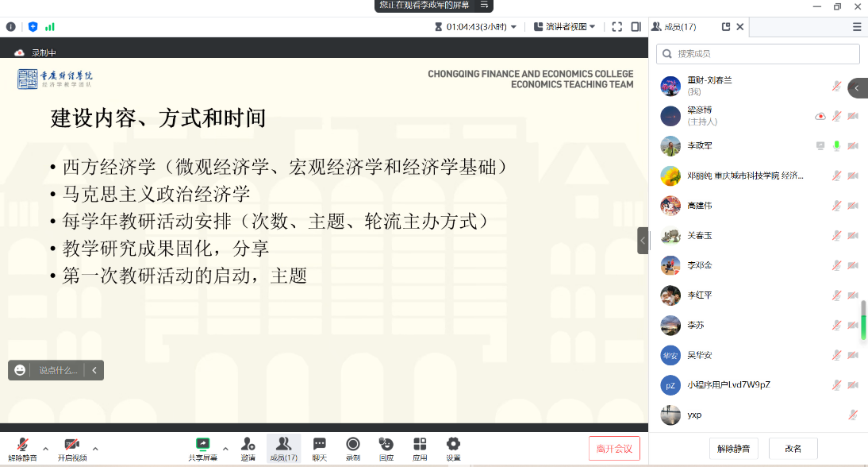Toggle the 成员(17) members panel button
This screenshot has width=868, height=467.
click(x=283, y=448)
